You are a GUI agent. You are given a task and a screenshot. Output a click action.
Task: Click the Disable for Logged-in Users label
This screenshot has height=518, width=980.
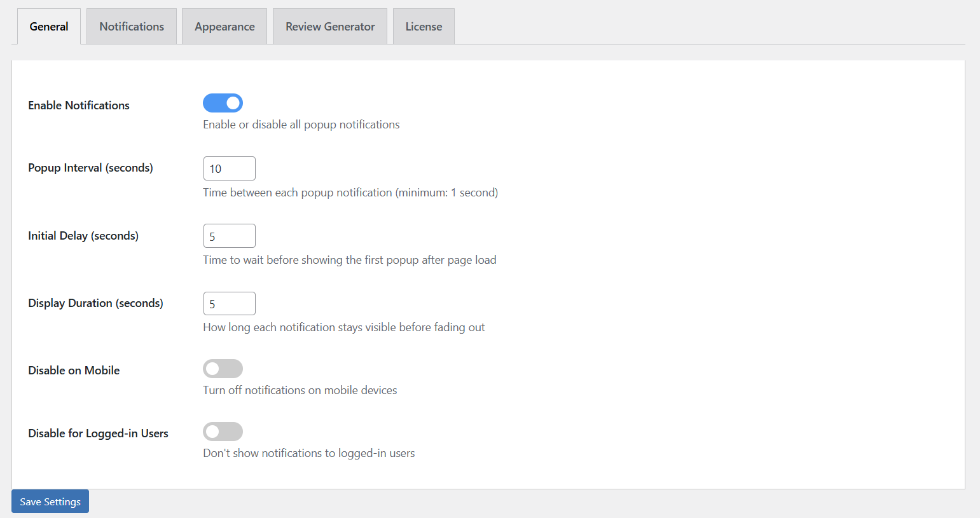[x=97, y=433]
